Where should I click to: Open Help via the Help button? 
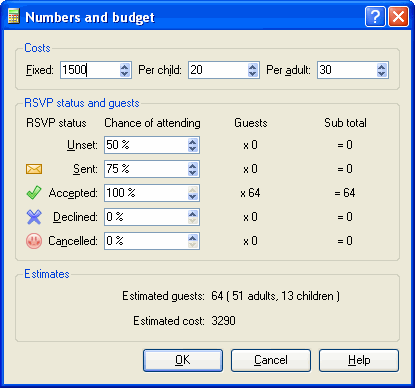coord(359,360)
